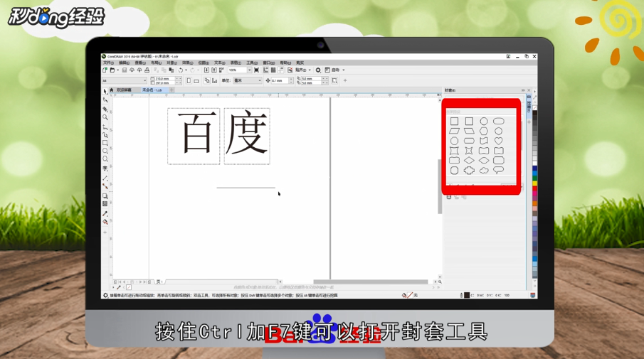Select the circle envelope preset
The width and height of the screenshot is (644, 359).
tap(484, 121)
